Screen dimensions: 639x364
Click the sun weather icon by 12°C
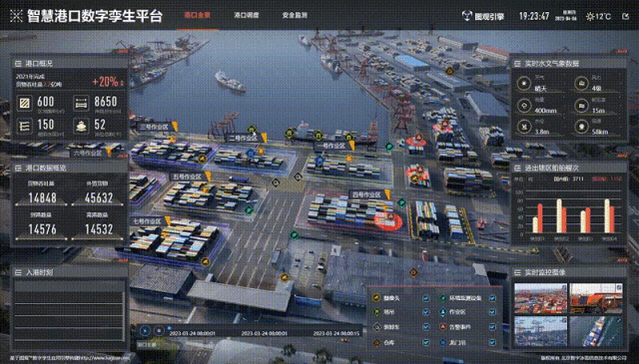click(x=590, y=17)
